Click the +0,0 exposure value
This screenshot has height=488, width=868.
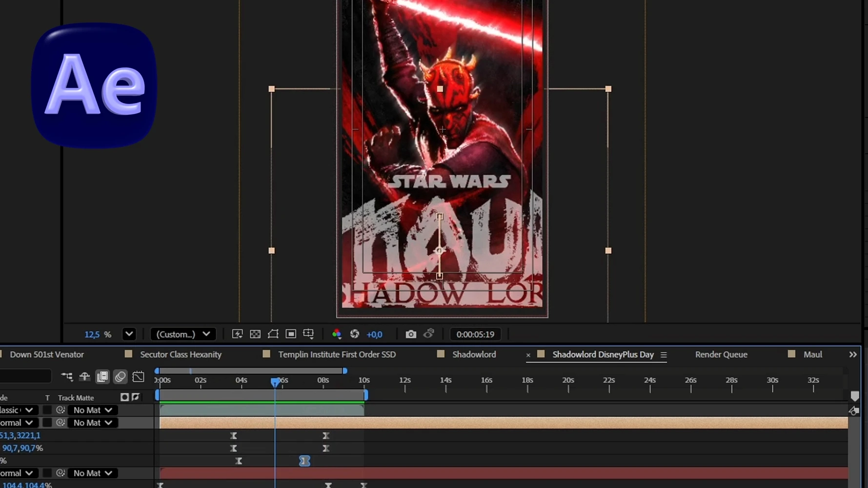click(x=374, y=334)
